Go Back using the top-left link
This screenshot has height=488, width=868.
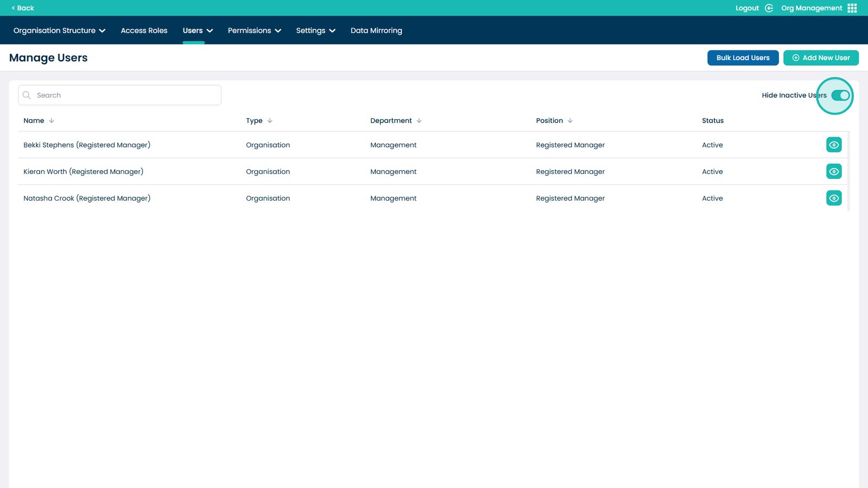[23, 8]
